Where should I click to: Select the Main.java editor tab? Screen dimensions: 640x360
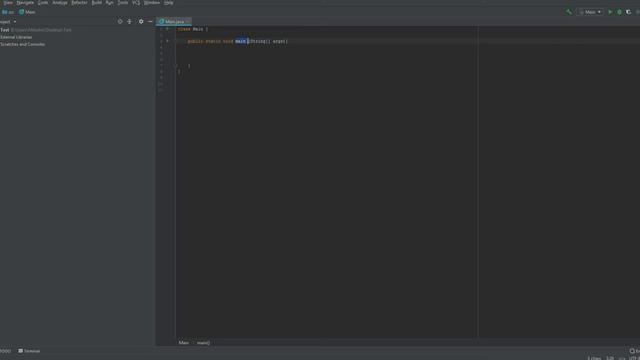(174, 21)
